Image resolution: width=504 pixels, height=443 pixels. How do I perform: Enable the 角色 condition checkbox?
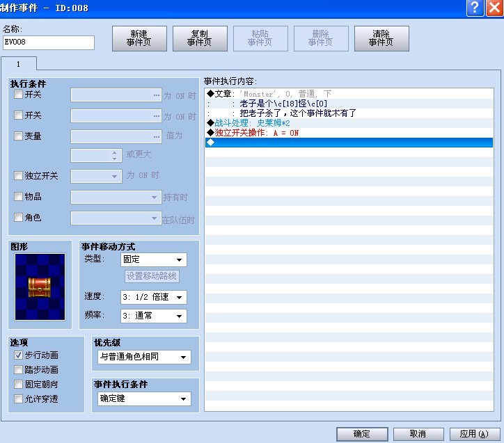click(18, 217)
